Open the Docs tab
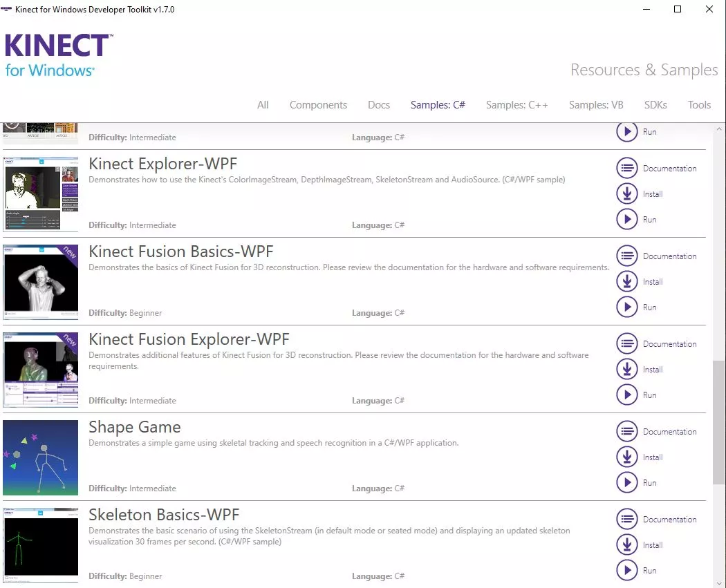The image size is (726, 588). [x=379, y=105]
